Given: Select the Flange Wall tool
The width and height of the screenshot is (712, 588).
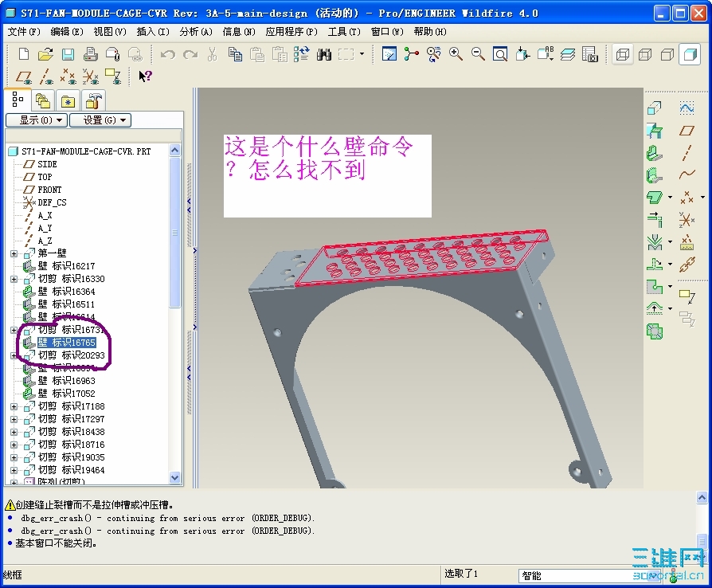Looking at the screenshot, I should tap(655, 175).
